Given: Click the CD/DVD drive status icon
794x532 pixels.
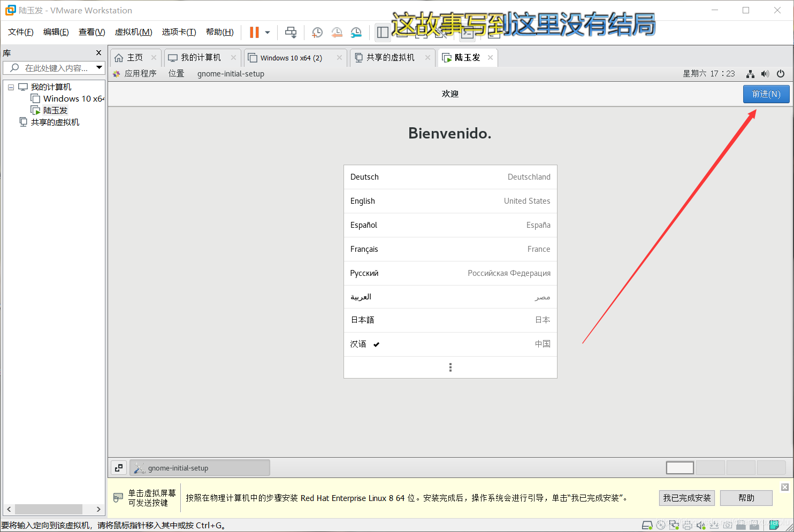Looking at the screenshot, I should (661, 525).
